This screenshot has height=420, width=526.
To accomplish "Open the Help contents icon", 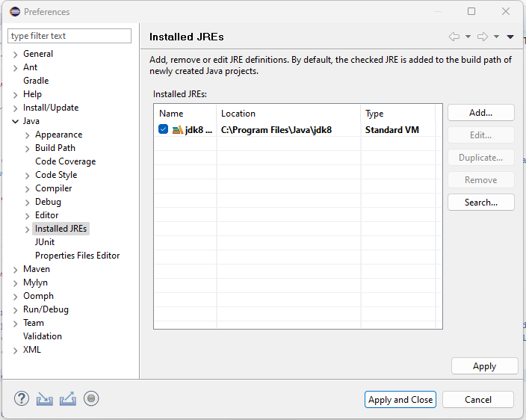I will (x=22, y=399).
